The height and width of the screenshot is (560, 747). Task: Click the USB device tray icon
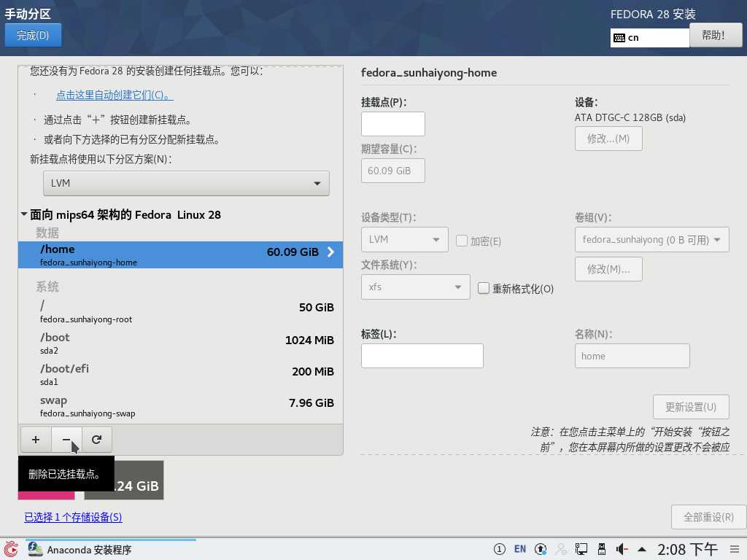(602, 550)
